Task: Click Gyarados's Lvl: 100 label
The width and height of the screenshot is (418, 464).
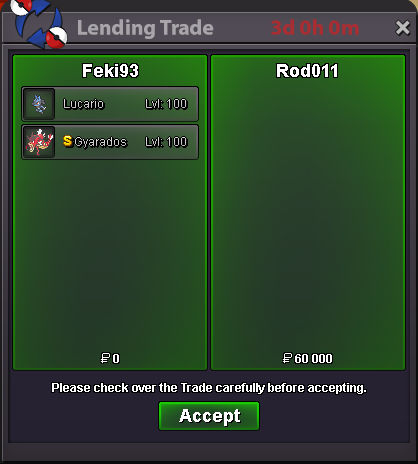Action: coord(166,142)
